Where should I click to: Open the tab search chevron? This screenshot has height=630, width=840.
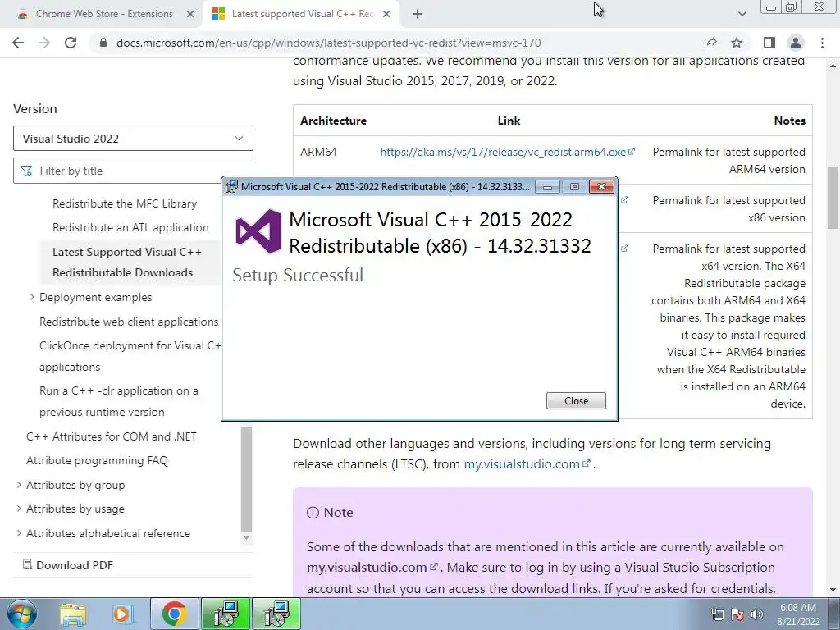(742, 15)
